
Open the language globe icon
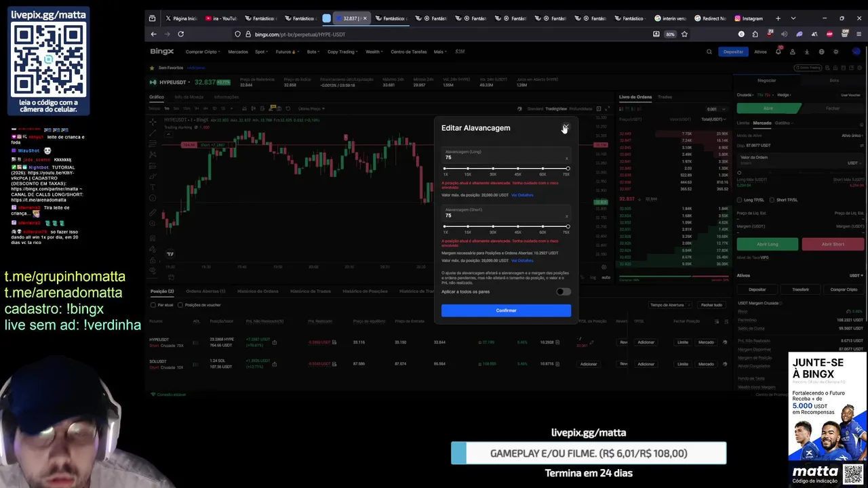click(x=821, y=52)
